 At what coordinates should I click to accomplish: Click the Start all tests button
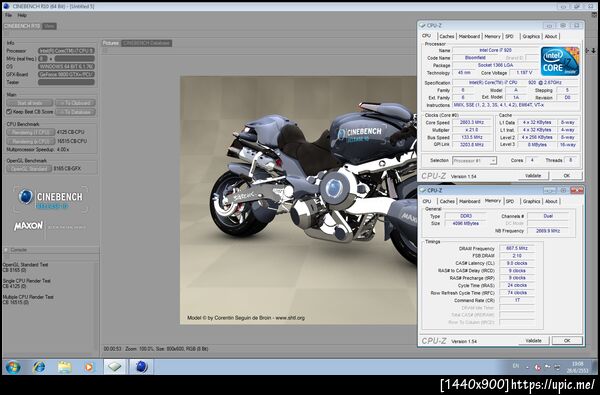point(29,103)
